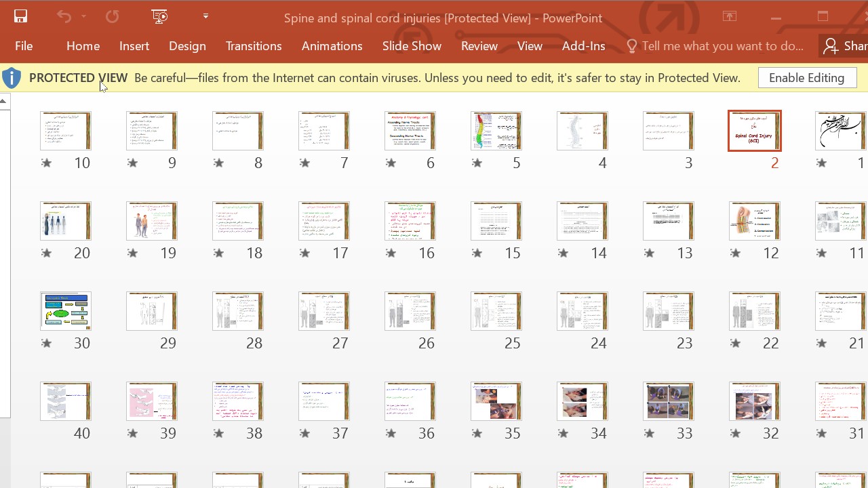868x488 pixels.
Task: Click animation star icon under slide 32
Action: 735,433
